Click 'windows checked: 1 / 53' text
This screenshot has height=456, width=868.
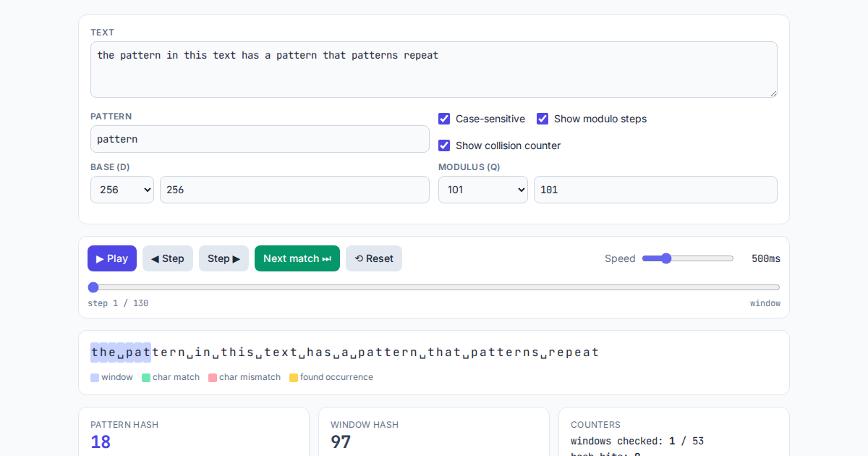[x=637, y=441]
